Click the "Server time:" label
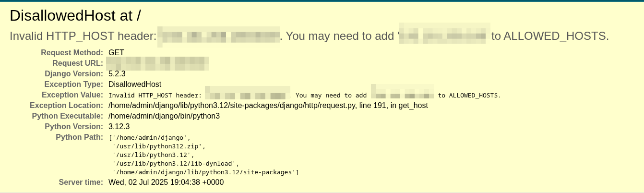This screenshot has height=193, width=644. click(81, 182)
